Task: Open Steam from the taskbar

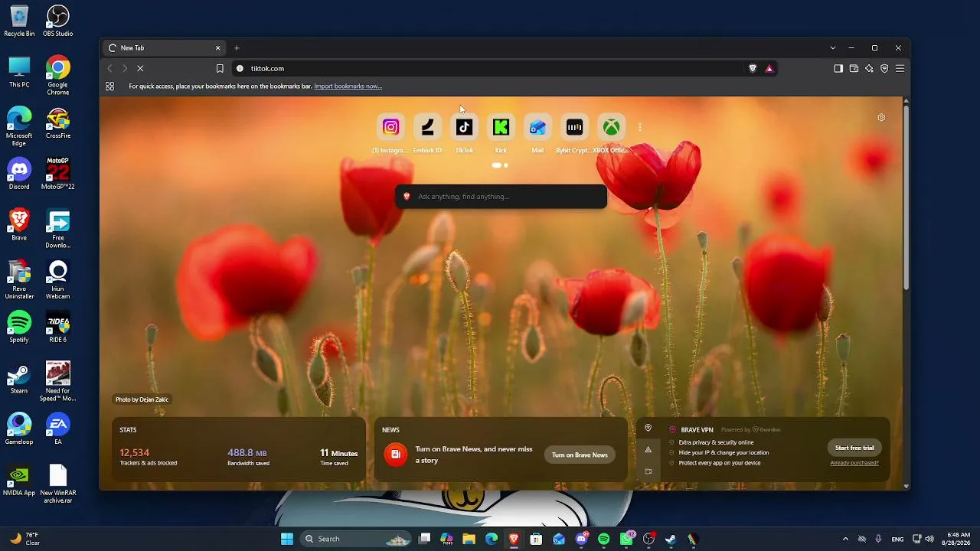Action: click(x=671, y=539)
